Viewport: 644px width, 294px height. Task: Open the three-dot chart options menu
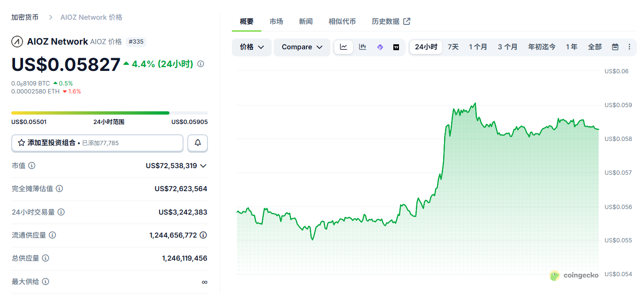pyautogui.click(x=629, y=47)
